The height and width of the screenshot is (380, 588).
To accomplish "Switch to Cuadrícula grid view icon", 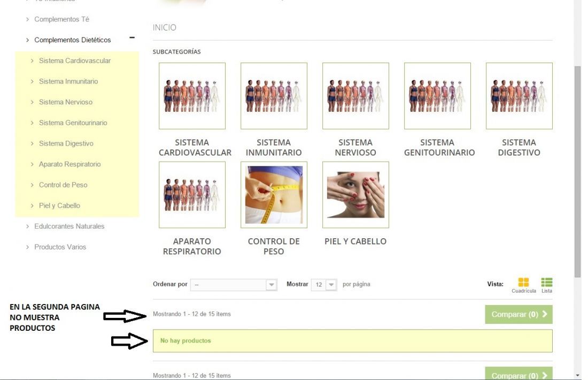I will pyautogui.click(x=523, y=283).
